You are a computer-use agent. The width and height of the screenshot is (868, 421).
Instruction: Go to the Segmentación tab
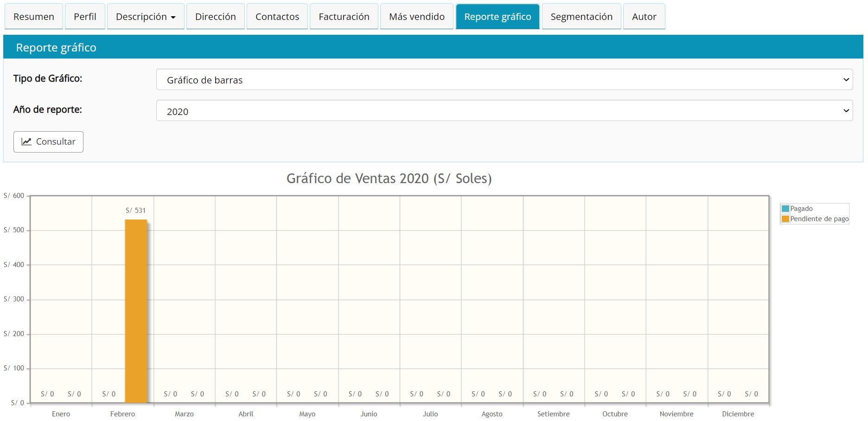pos(581,17)
